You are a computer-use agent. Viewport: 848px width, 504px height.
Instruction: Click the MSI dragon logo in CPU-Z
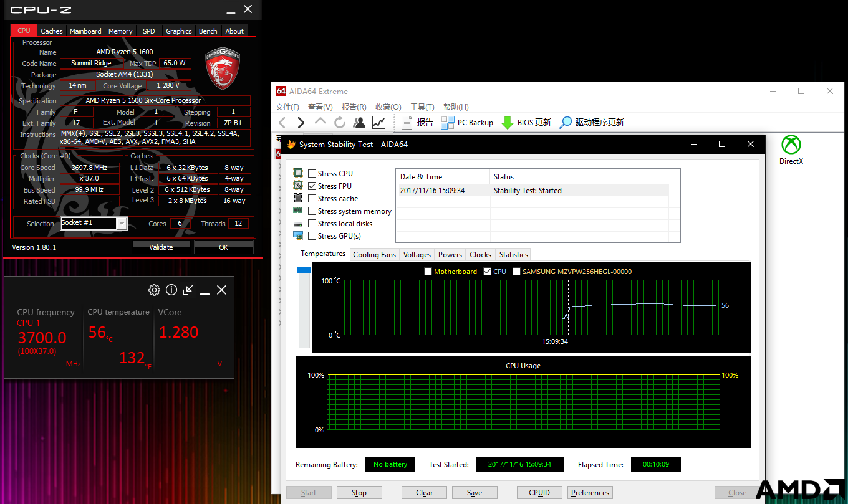tap(223, 68)
